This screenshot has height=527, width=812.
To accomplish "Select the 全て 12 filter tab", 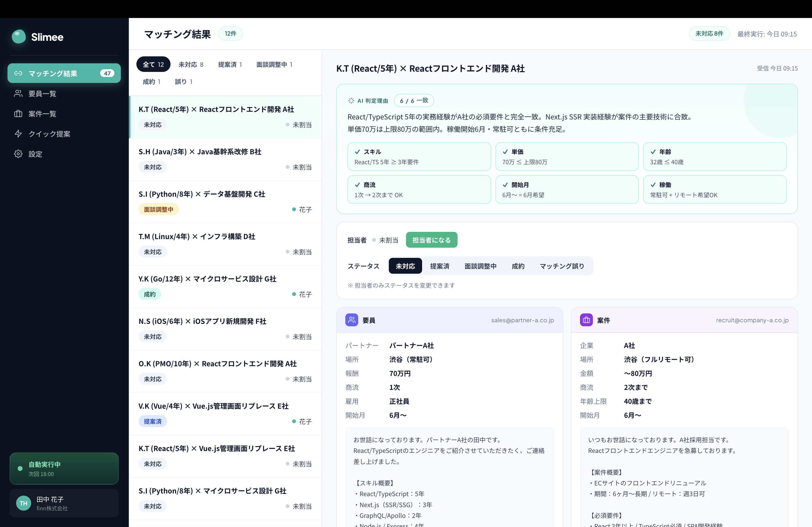I will coord(153,64).
